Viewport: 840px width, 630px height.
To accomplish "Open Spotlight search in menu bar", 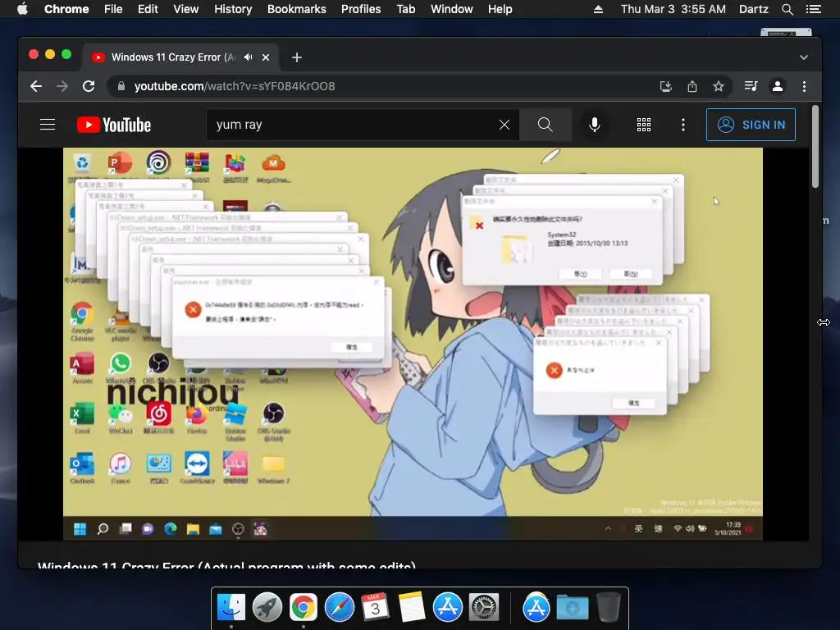I will pos(787,9).
